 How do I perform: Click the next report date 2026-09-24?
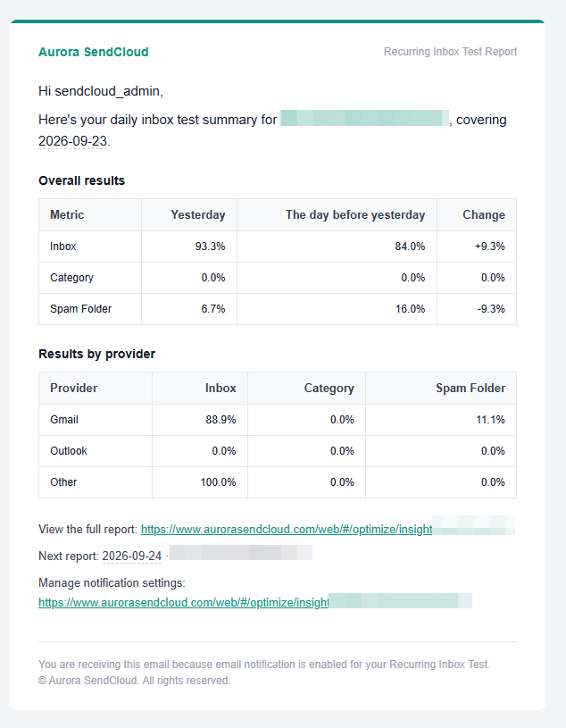pos(132,556)
